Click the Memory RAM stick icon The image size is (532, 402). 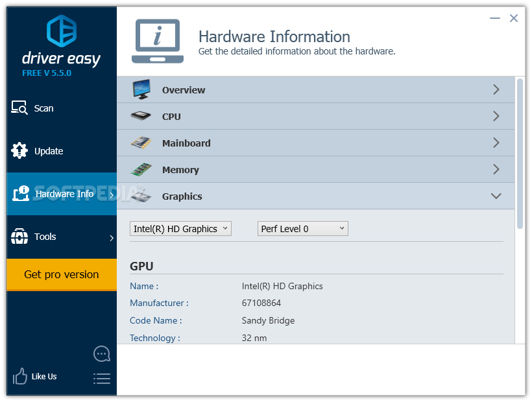pos(141,169)
